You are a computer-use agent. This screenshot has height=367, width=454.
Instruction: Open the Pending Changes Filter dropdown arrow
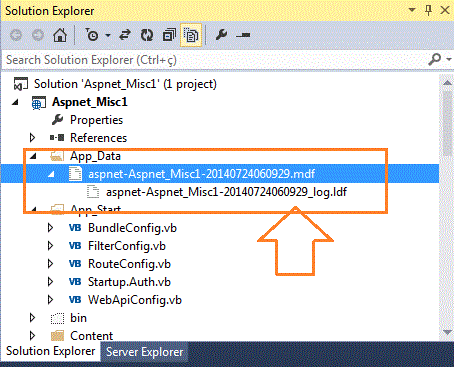(108, 35)
